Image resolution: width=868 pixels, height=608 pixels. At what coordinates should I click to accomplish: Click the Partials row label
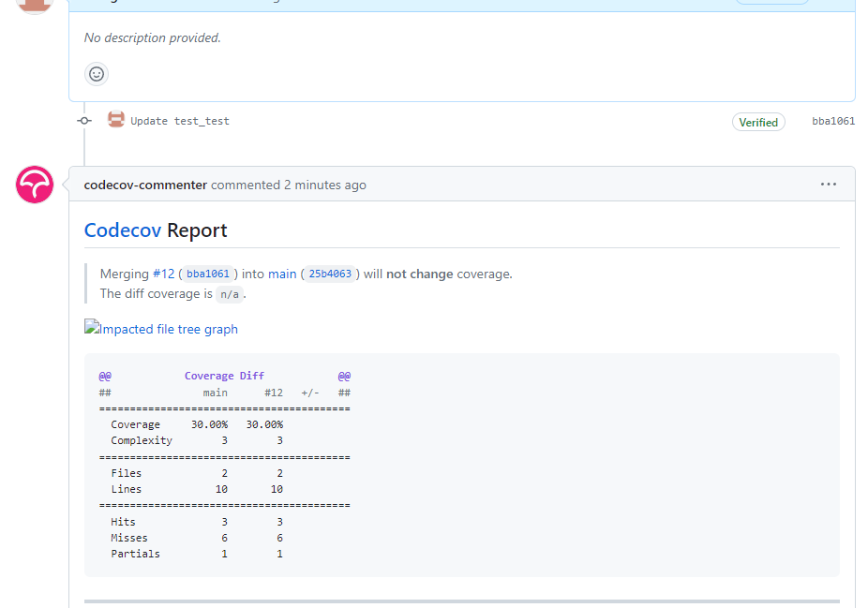(135, 554)
